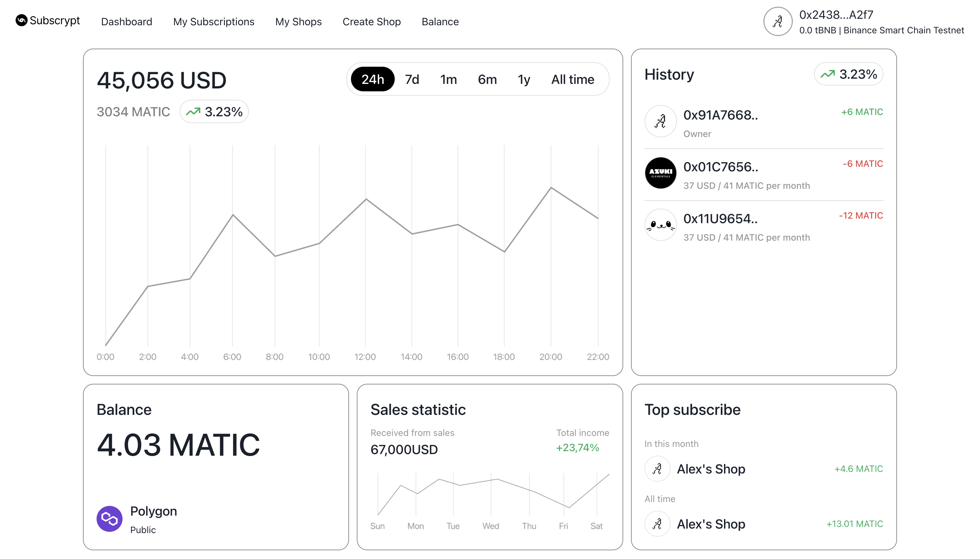Viewport: 980px width, 559px height.
Task: Click the seal face avatar in History
Action: [660, 225]
